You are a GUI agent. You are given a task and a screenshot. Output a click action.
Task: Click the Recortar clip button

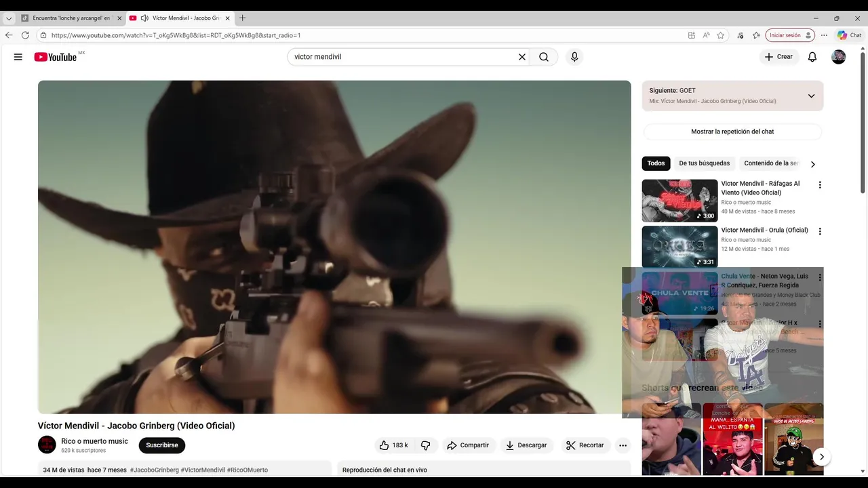tap(585, 445)
